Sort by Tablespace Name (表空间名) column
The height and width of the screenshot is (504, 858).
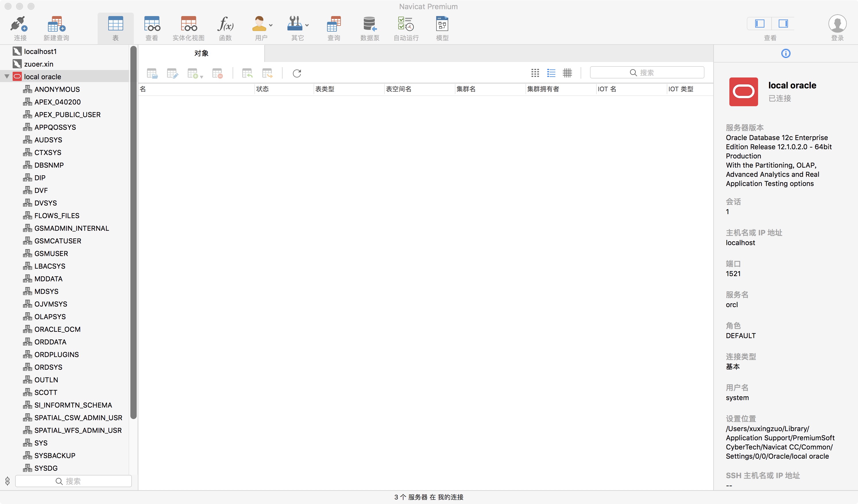pyautogui.click(x=420, y=89)
